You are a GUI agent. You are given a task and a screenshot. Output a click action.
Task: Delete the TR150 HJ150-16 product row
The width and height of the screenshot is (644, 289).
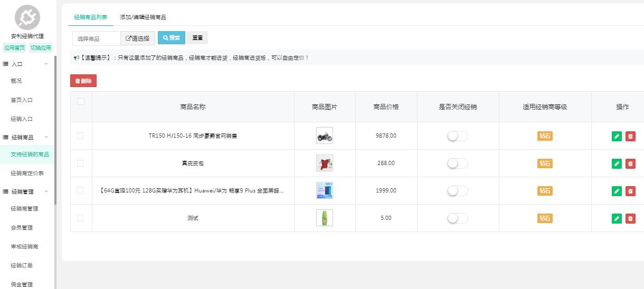point(630,136)
